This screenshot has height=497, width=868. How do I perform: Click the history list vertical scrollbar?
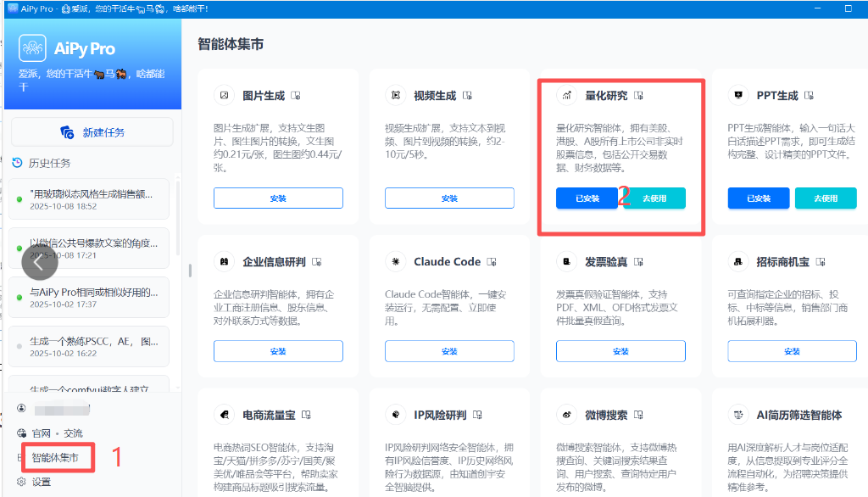point(178,217)
